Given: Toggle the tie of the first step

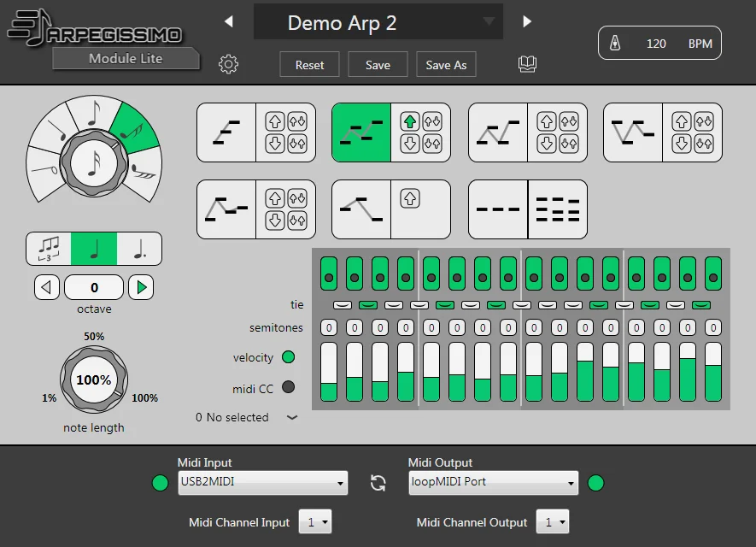Looking at the screenshot, I should pyautogui.click(x=343, y=305).
